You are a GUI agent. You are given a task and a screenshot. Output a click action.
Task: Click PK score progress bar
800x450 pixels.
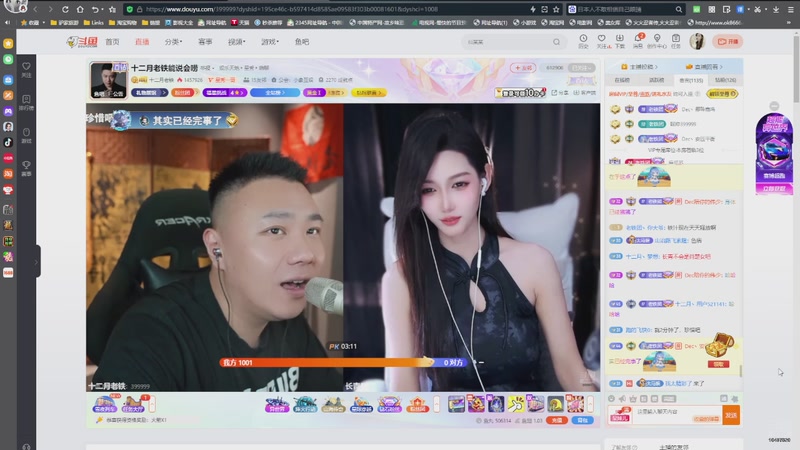(x=344, y=362)
